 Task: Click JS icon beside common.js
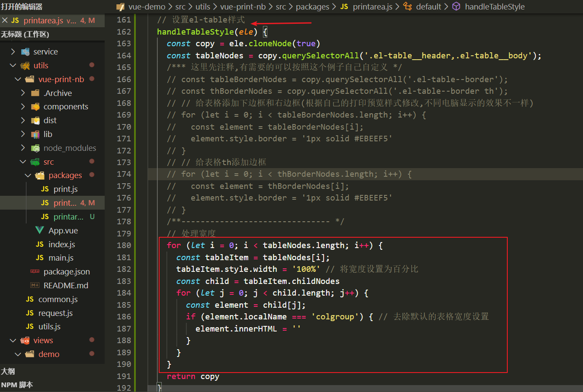coord(30,299)
